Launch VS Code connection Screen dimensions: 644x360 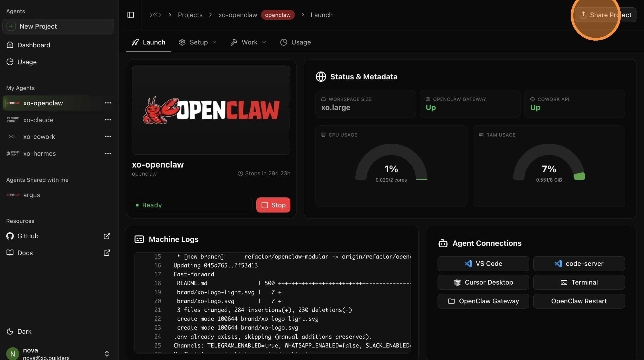pyautogui.click(x=483, y=263)
